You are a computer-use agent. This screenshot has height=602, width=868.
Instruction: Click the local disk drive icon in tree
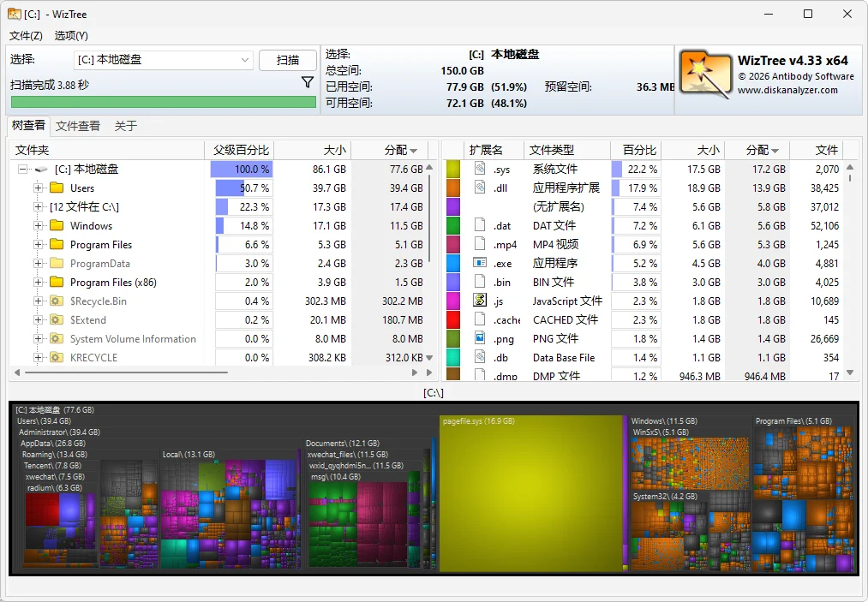coord(41,170)
